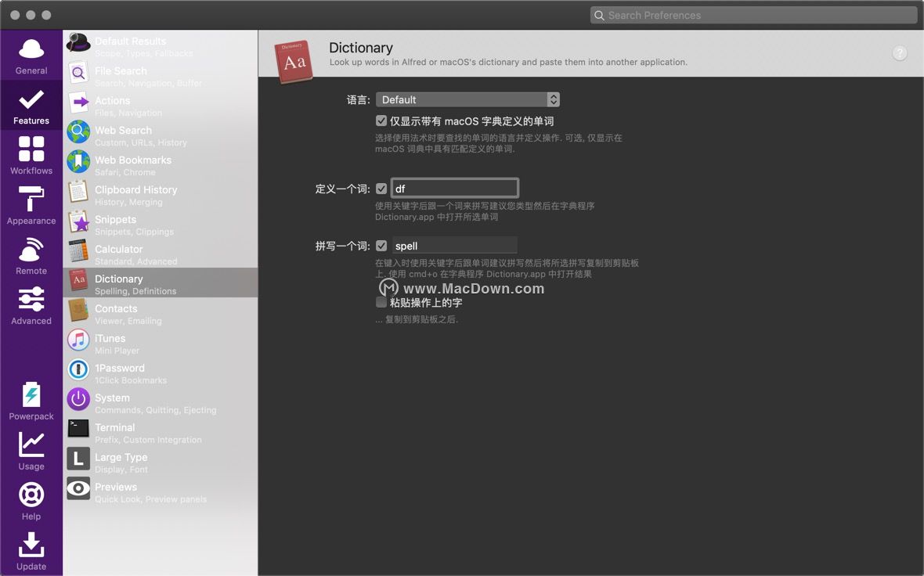Click the spell keyword input field
Viewport: 924px width, 576px height.
[x=454, y=246]
